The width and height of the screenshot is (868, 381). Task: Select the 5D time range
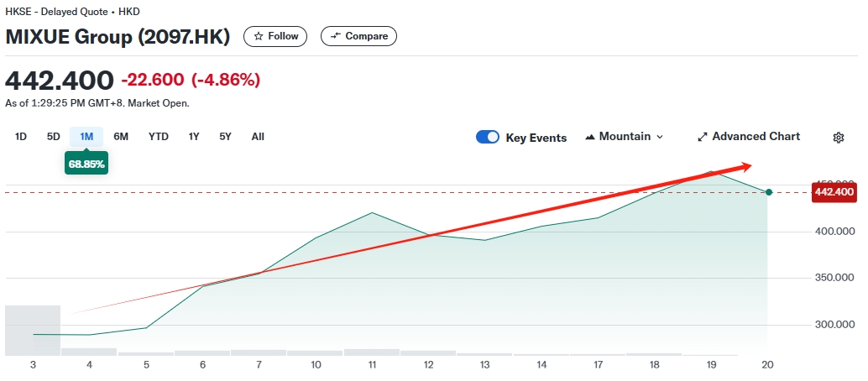click(53, 137)
